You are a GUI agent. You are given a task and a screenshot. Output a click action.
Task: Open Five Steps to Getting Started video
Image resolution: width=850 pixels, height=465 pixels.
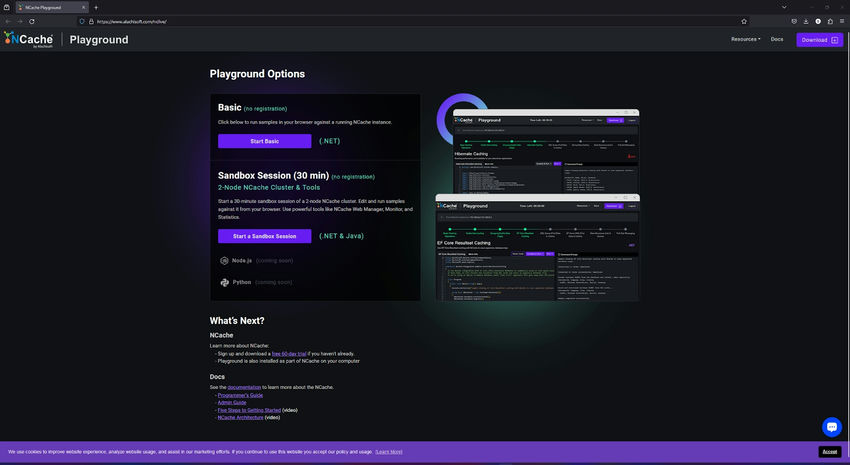coord(249,410)
